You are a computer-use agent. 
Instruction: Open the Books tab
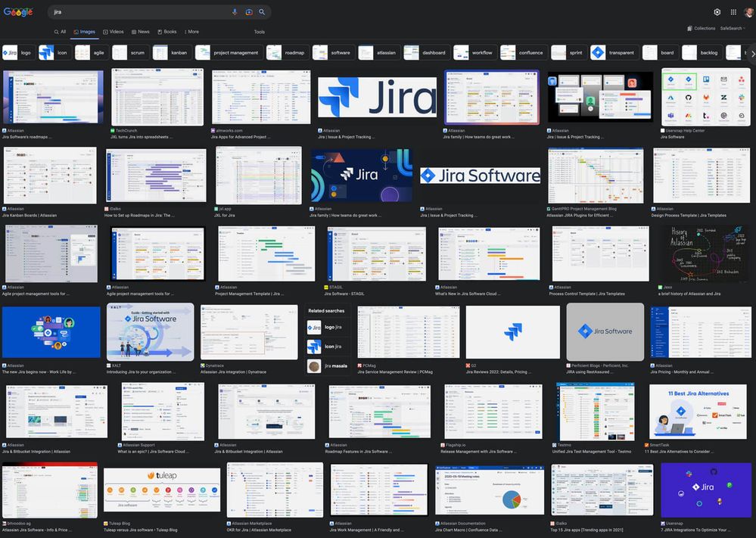coord(167,32)
